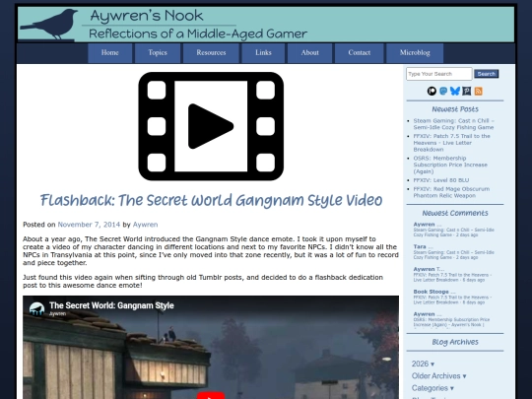Click the YouTube channel avatar on video
This screenshot has width=532, height=399.
pyautogui.click(x=36, y=309)
